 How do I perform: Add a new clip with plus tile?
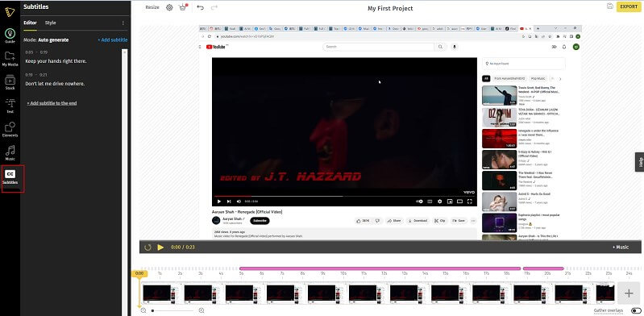[x=629, y=293]
